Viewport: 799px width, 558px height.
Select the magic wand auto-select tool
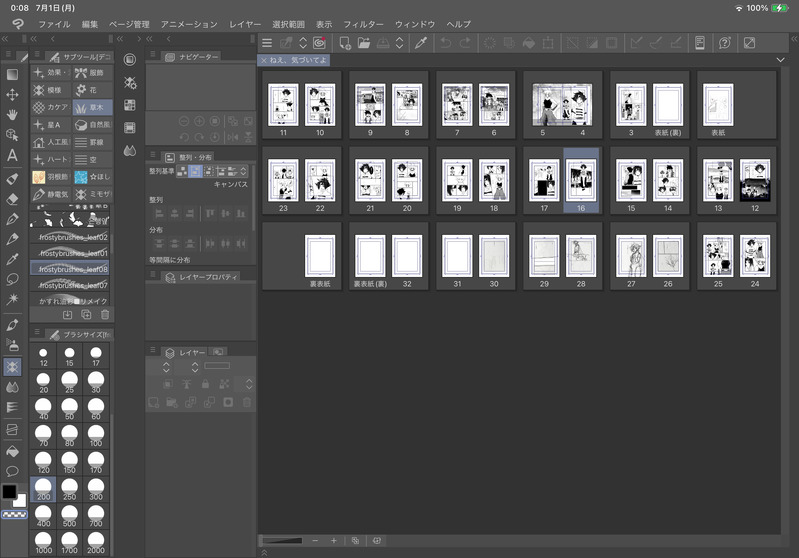12,299
